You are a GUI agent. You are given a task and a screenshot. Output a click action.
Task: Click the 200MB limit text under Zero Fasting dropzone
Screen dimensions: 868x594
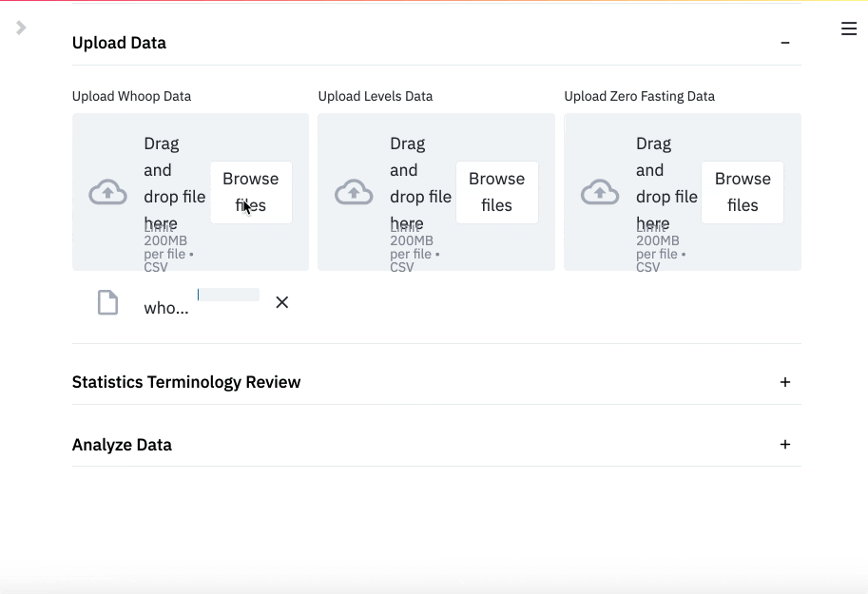pyautogui.click(x=661, y=247)
